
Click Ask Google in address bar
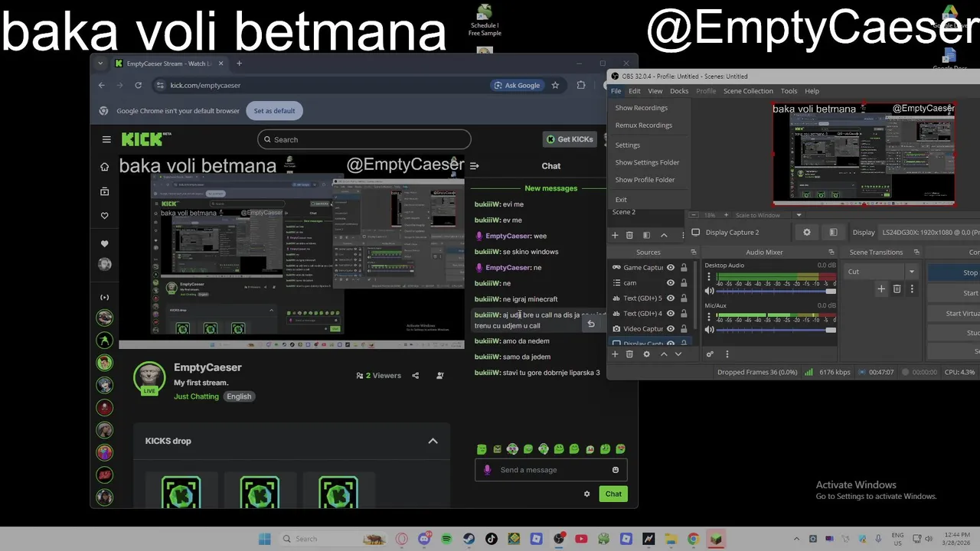pyautogui.click(x=517, y=85)
